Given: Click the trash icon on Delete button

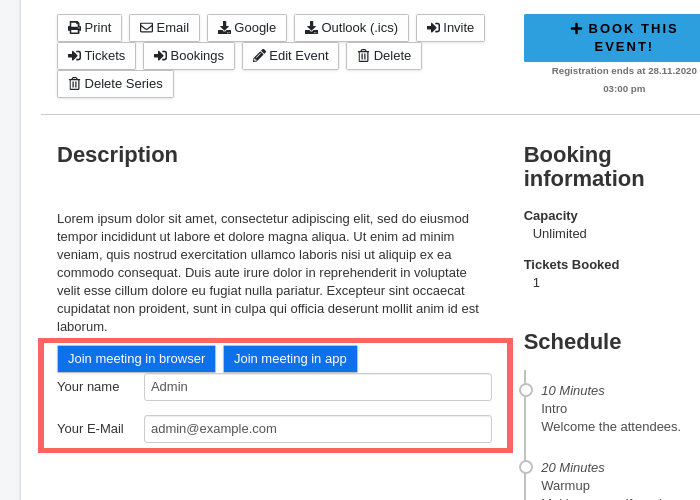Looking at the screenshot, I should click(363, 56).
